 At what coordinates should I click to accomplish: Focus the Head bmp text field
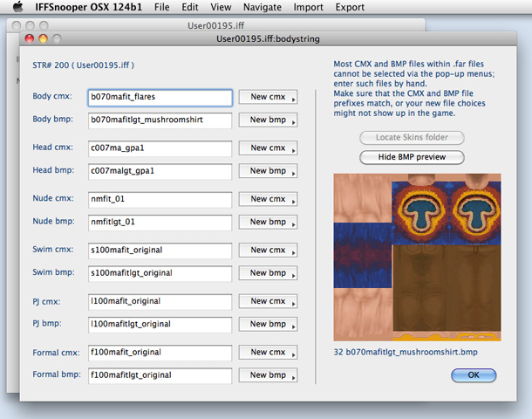coord(160,171)
